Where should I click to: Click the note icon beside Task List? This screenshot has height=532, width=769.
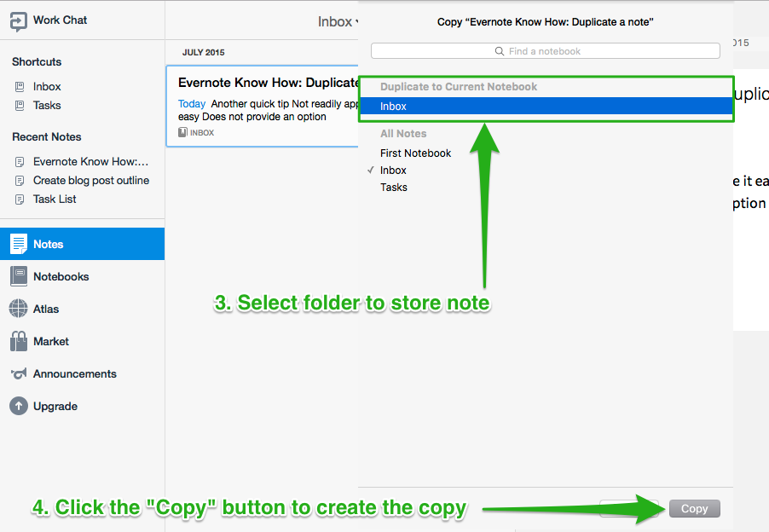pos(20,199)
